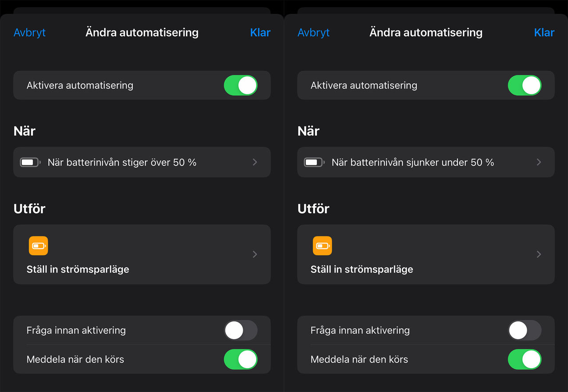Turn off 'Meddela när den körs' left panel

point(241,359)
